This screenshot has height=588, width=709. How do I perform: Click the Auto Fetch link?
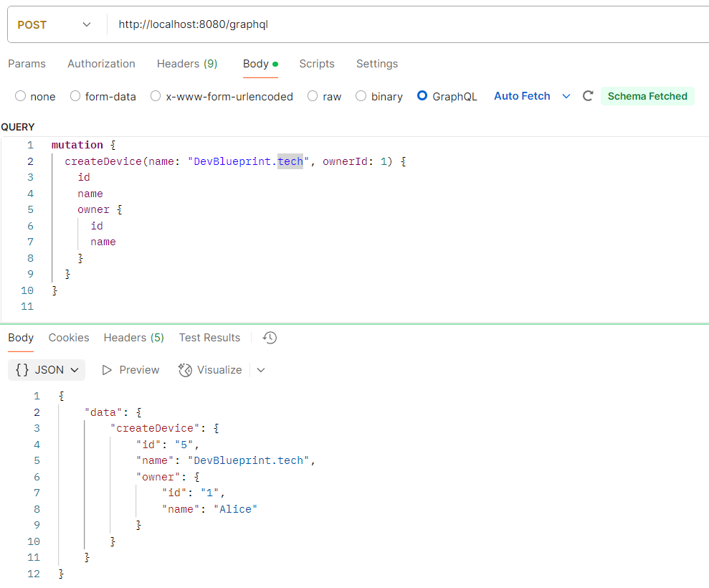click(522, 96)
